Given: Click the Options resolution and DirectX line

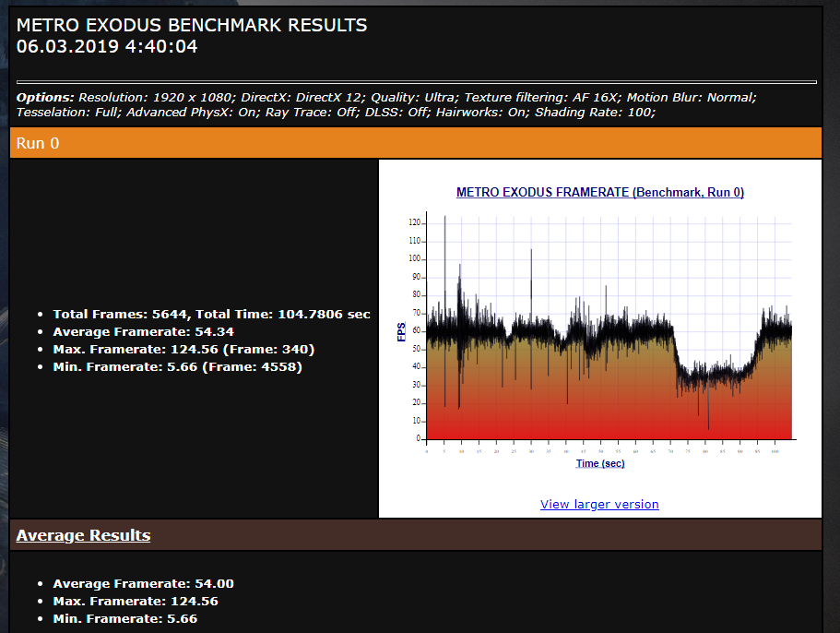Looking at the screenshot, I should pyautogui.click(x=386, y=98).
